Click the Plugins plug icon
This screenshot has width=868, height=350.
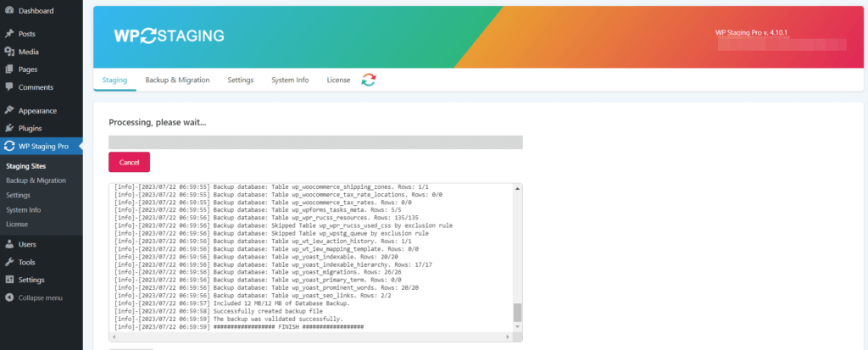(x=8, y=128)
